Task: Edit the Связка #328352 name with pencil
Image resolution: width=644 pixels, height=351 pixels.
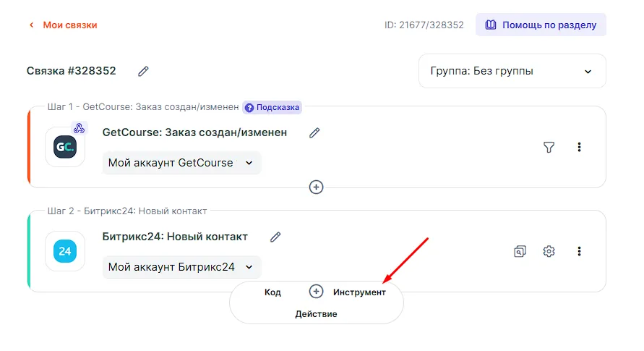Action: tap(143, 71)
